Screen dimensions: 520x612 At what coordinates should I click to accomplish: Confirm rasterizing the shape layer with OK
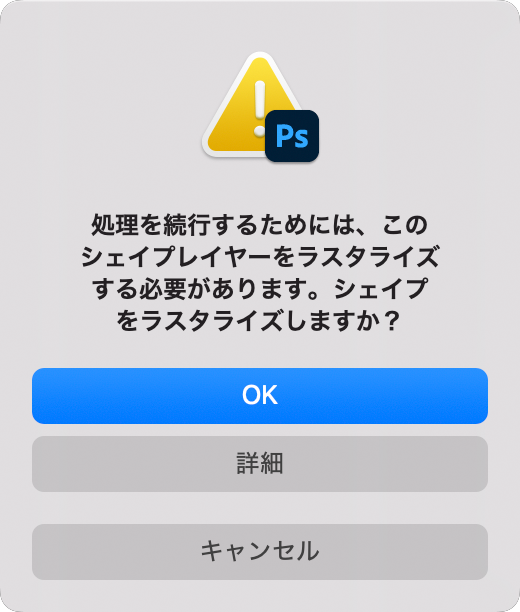coord(260,396)
